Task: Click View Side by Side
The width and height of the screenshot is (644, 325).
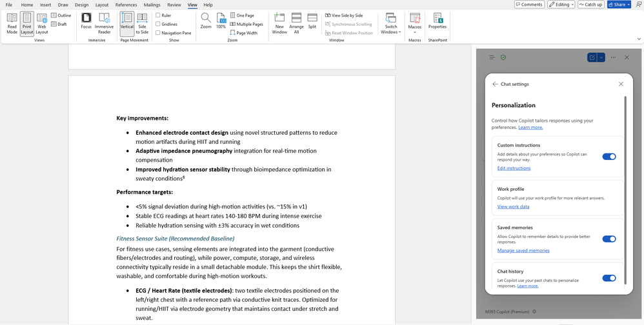Action: [344, 15]
